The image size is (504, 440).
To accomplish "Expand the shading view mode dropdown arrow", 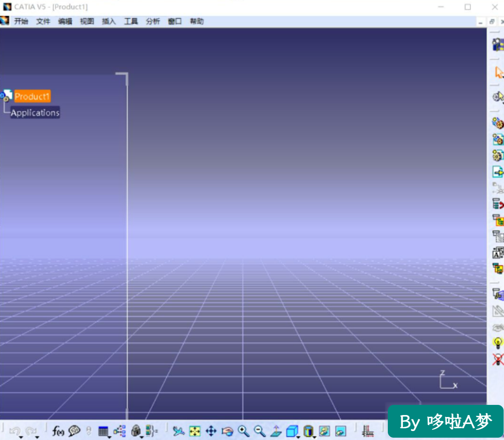I will (x=315, y=436).
